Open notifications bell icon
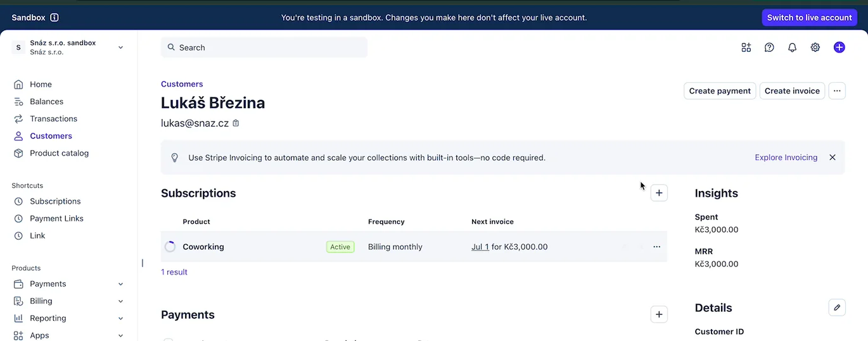 pos(792,47)
